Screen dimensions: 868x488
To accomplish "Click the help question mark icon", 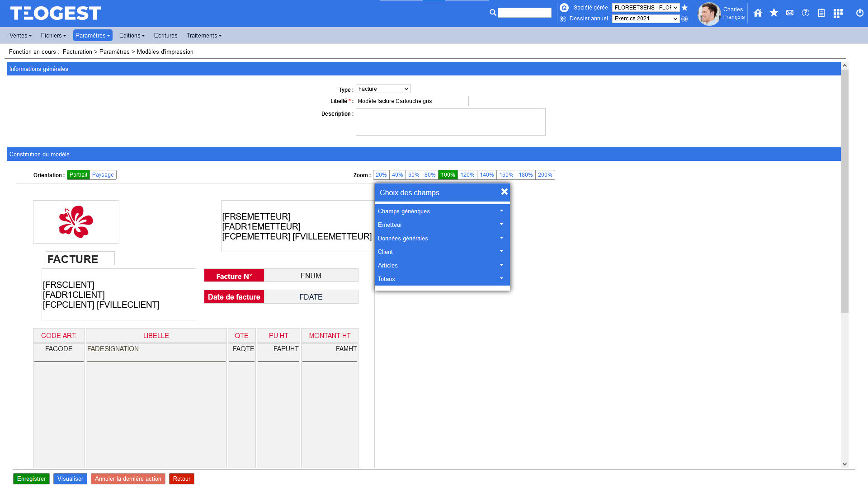I will [806, 13].
